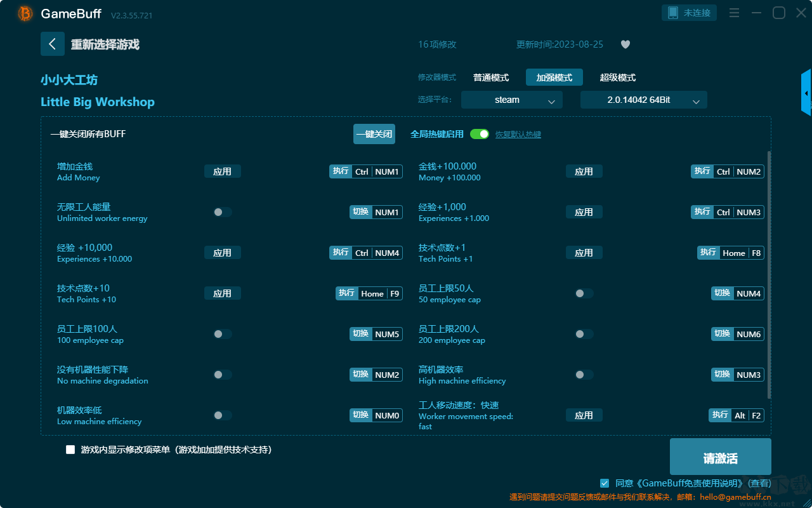Edit No machine degradation NUM2 hotkey
This screenshot has height=508, width=812.
click(376, 375)
